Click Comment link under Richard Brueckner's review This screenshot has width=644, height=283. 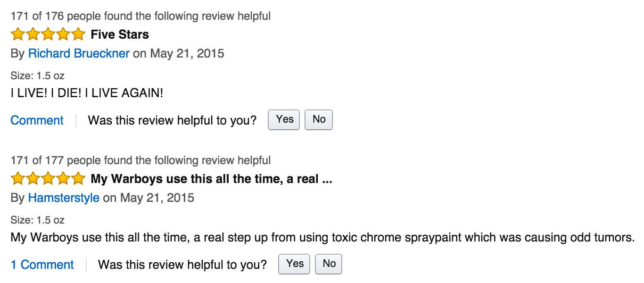37,120
